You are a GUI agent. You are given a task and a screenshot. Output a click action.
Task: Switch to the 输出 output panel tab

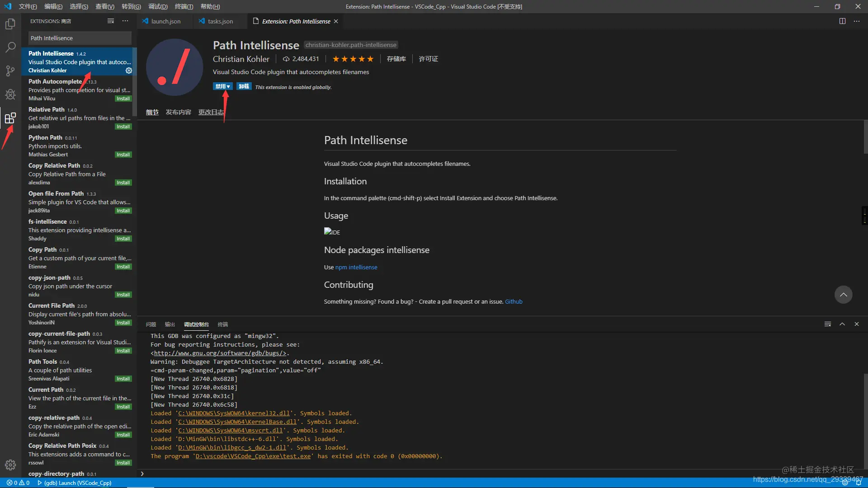point(170,324)
